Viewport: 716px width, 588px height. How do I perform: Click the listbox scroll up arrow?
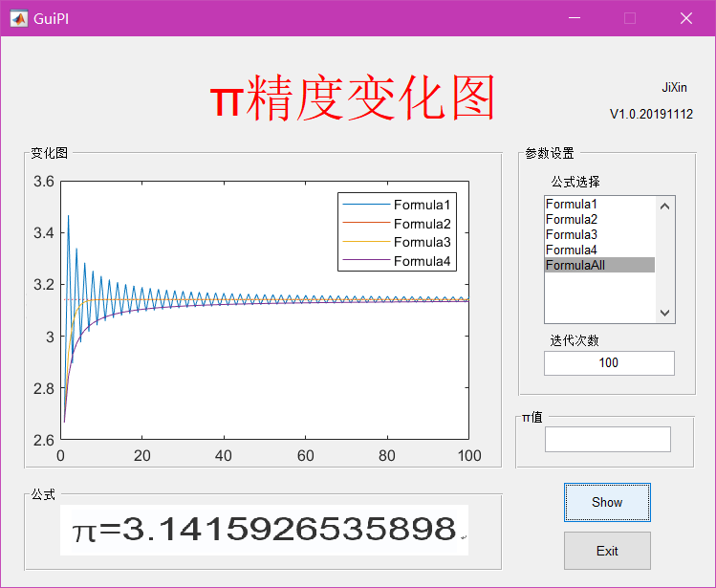[665, 207]
